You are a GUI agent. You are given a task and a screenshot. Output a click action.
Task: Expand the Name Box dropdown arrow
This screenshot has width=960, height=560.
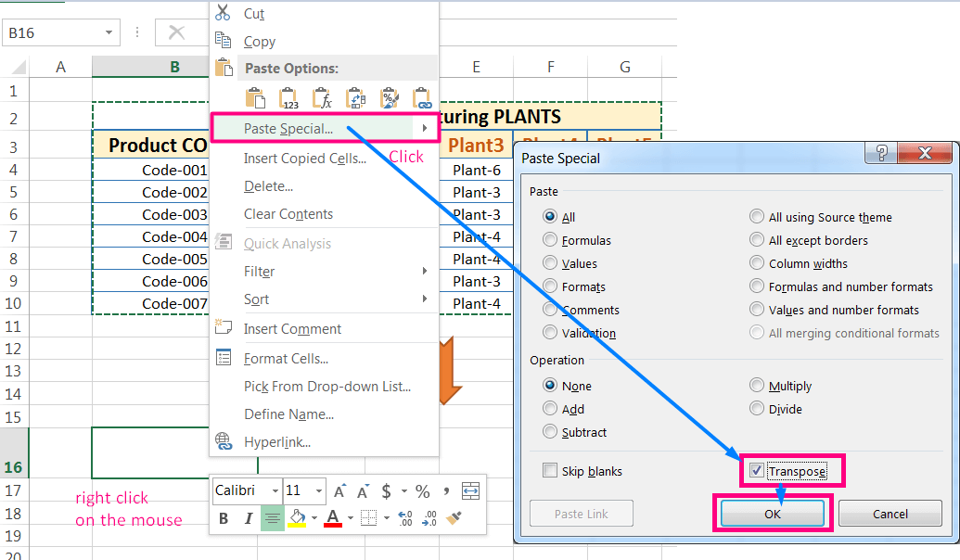110,33
